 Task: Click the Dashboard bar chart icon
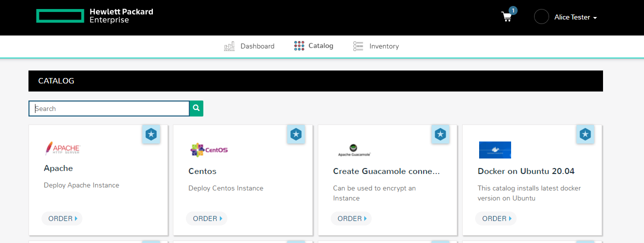tap(229, 46)
